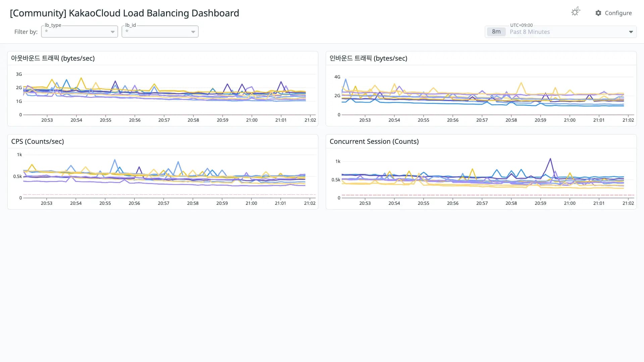Viewport: 644px width, 362px height.
Task: Click into the lb_type filter field
Action: (x=79, y=32)
